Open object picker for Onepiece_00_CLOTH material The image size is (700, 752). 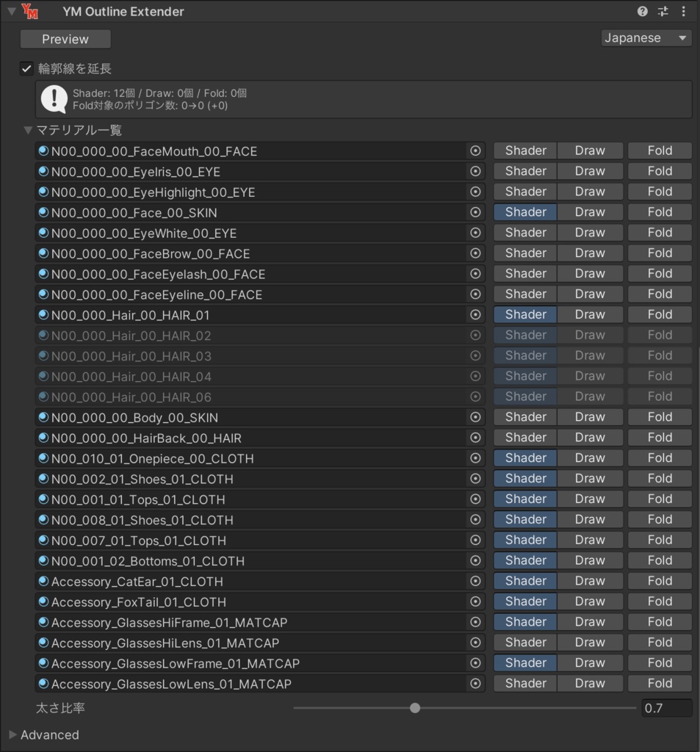[475, 458]
